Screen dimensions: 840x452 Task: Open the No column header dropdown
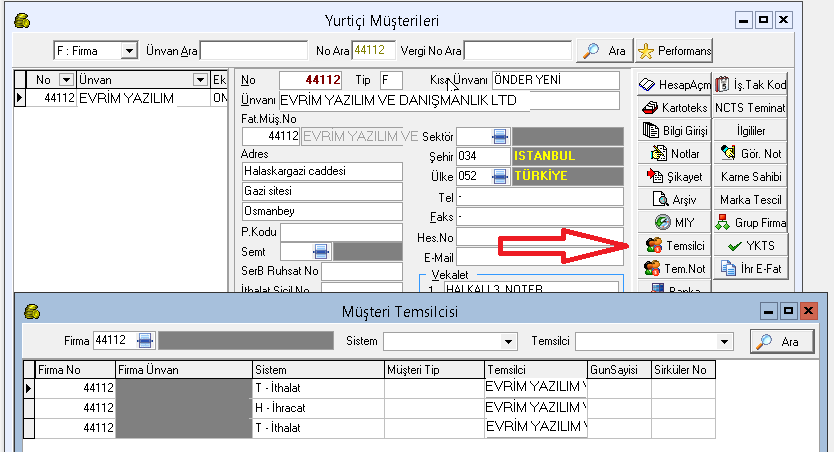click(66, 80)
